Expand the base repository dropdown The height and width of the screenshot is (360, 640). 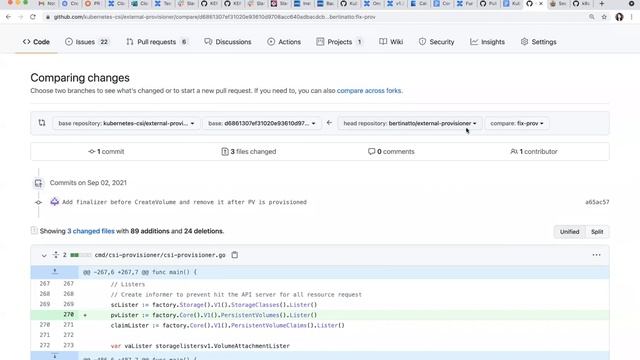(x=126, y=123)
